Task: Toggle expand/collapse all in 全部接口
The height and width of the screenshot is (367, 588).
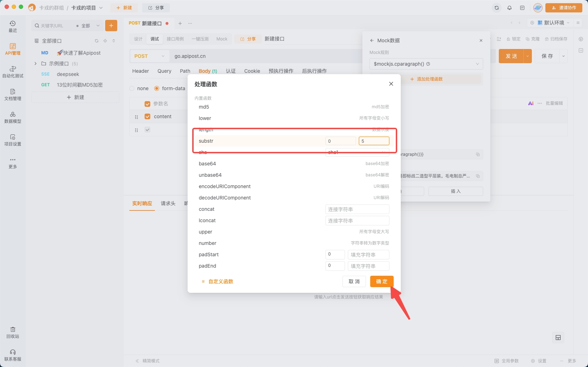Action: point(114,41)
